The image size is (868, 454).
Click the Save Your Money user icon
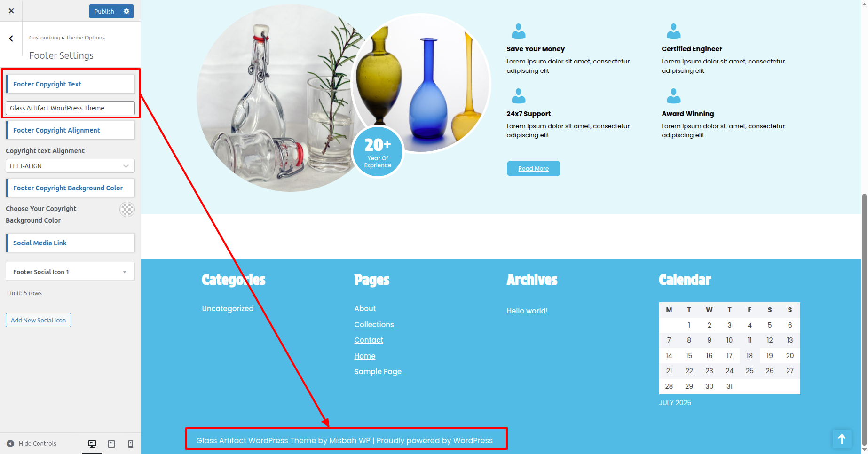point(518,31)
